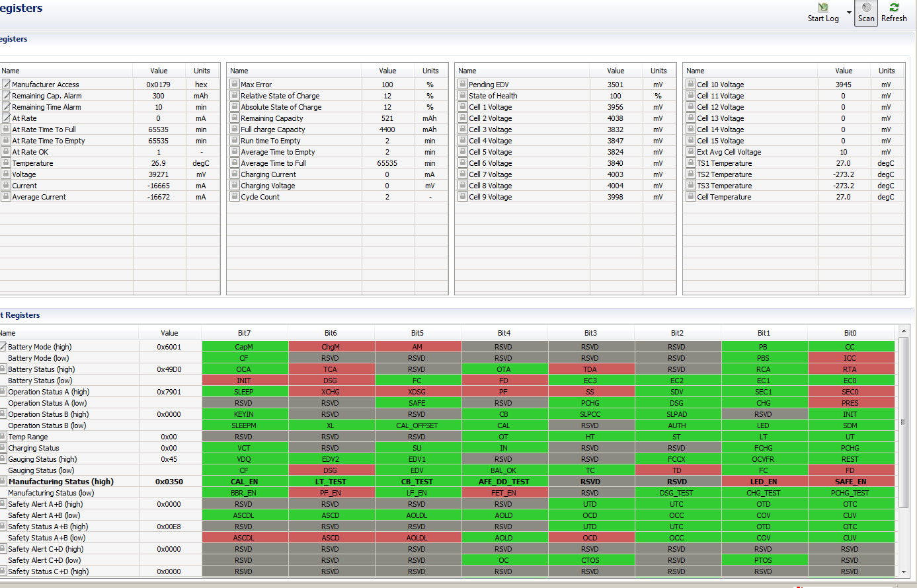Click the lock icon beside Cell 10 Voltage
This screenshot has width=917, height=588.
tap(691, 85)
